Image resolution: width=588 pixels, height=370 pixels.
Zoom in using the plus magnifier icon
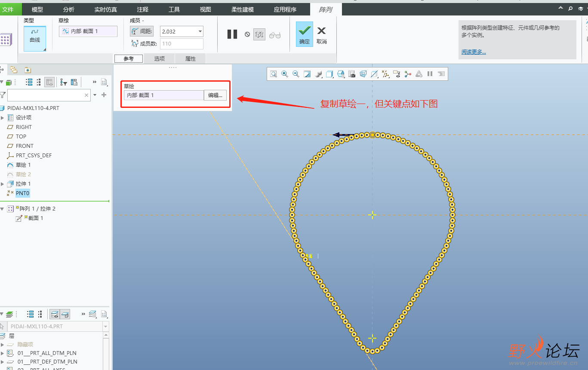pyautogui.click(x=285, y=74)
